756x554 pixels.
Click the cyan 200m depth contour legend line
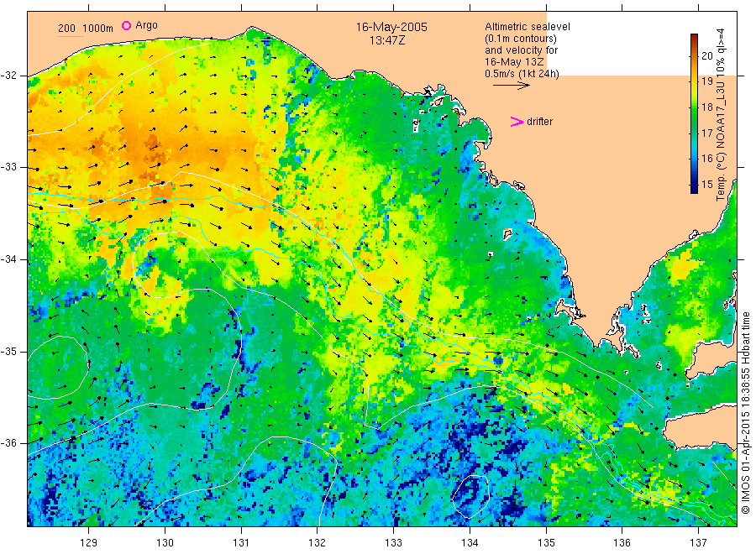tap(71, 36)
